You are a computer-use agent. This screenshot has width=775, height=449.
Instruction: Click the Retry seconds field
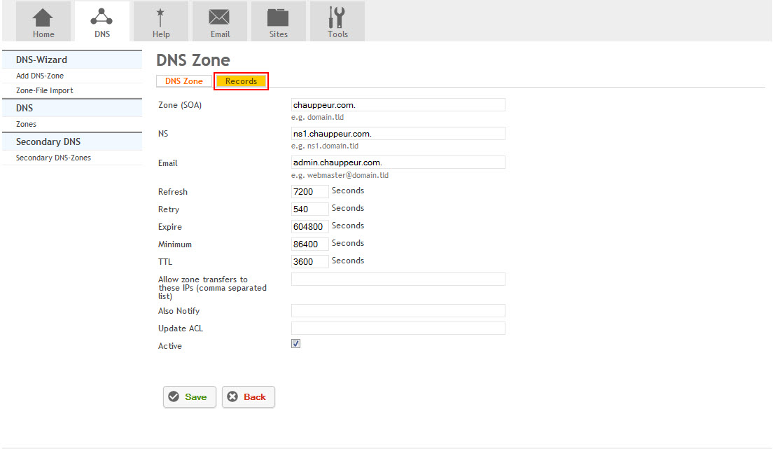click(x=309, y=209)
